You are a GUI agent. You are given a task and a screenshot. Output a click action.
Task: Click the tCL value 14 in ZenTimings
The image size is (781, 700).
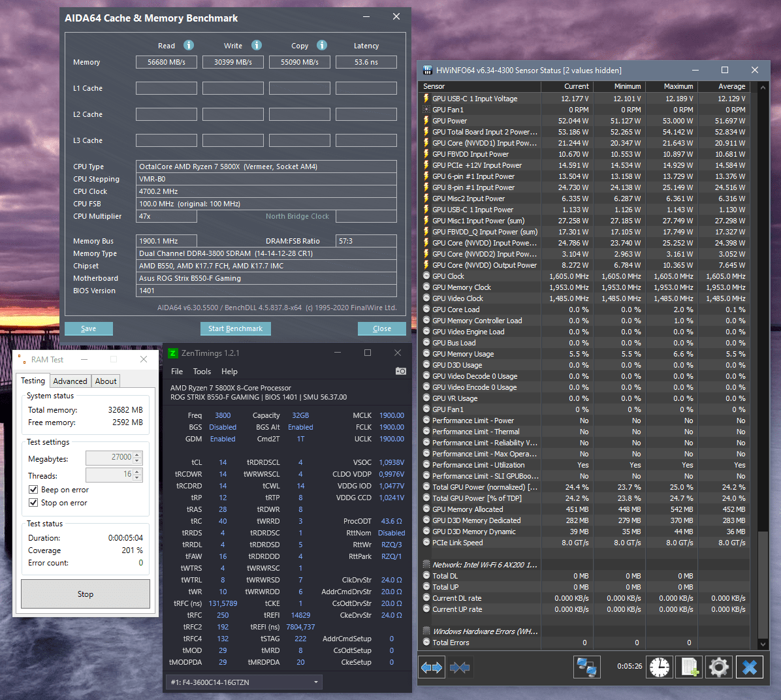click(223, 462)
